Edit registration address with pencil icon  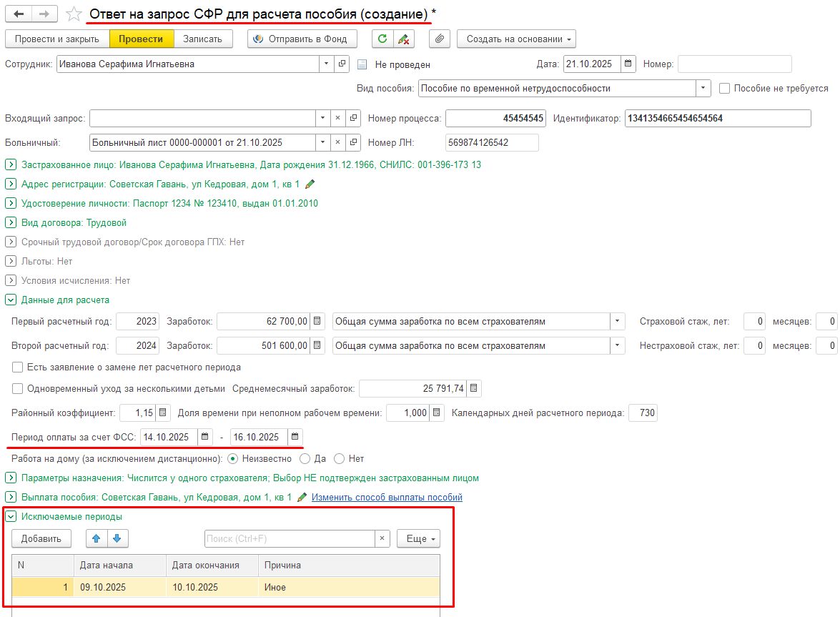pos(310,184)
